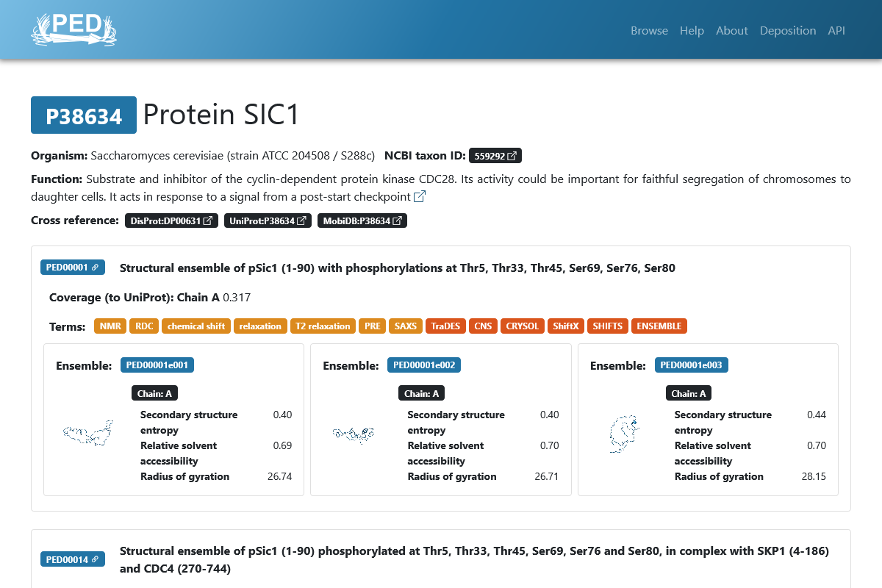
Task: Click the PED00014 entry badge
Action: (73, 559)
